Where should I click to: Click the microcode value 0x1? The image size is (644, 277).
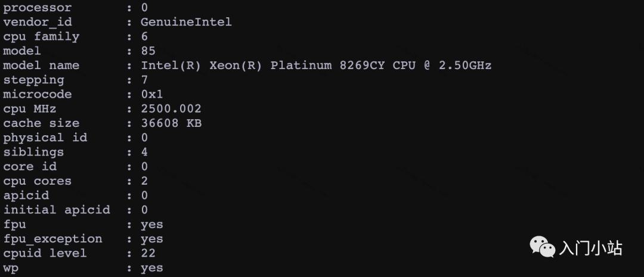[x=152, y=94]
